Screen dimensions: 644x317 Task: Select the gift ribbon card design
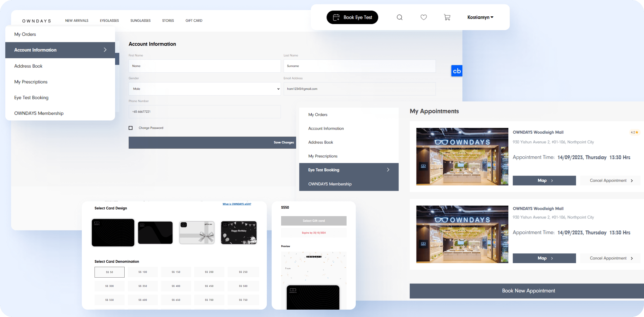pyautogui.click(x=197, y=232)
